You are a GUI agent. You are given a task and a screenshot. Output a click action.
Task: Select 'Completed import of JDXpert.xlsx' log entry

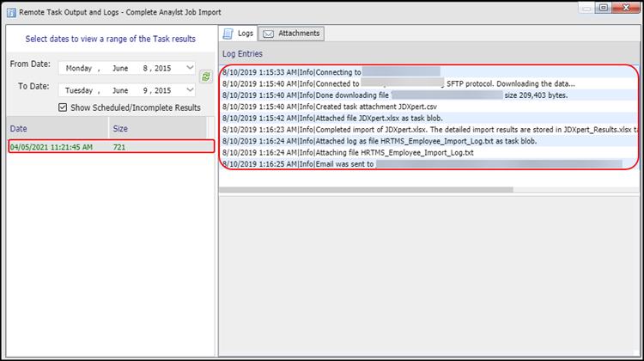tap(428, 130)
